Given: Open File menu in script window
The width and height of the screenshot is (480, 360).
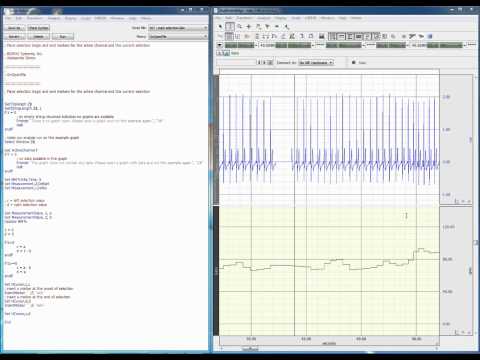Looking at the screenshot, I should [x=8, y=18].
